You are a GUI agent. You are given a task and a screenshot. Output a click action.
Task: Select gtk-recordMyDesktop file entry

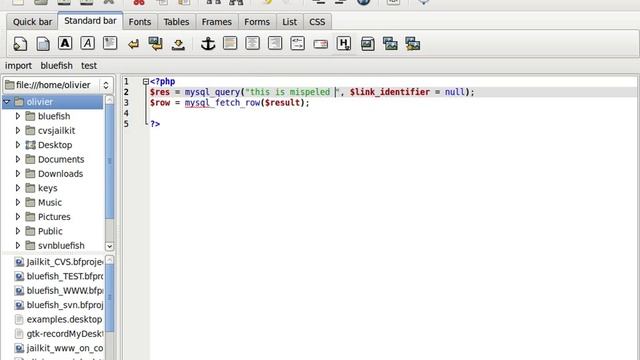58,334
